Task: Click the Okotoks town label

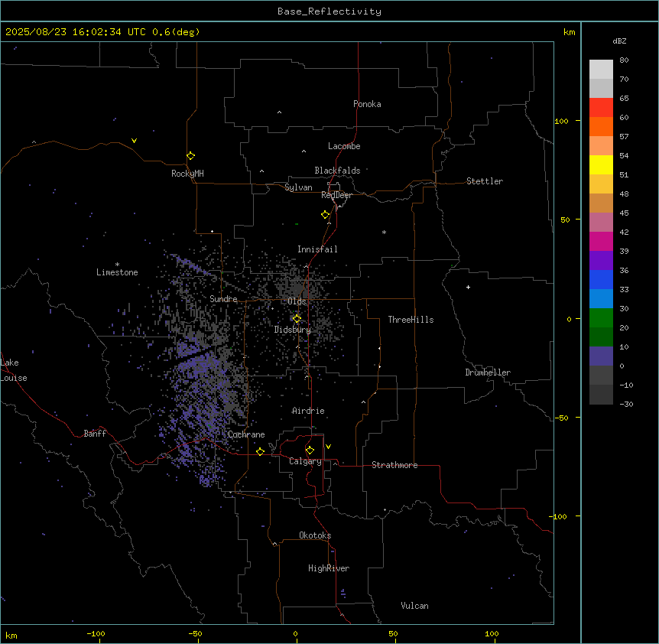Action: point(315,535)
